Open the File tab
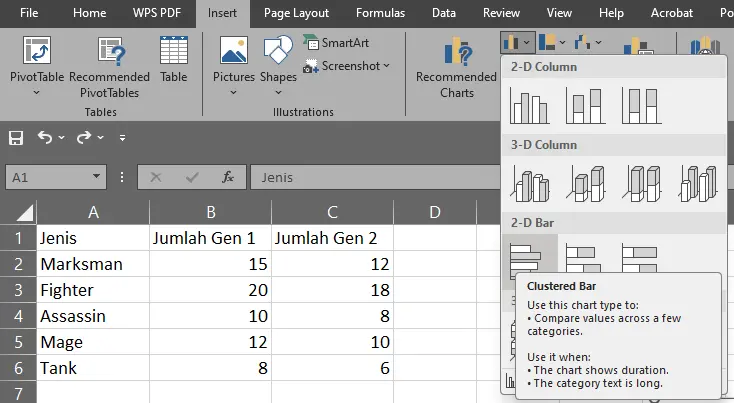 (x=29, y=13)
